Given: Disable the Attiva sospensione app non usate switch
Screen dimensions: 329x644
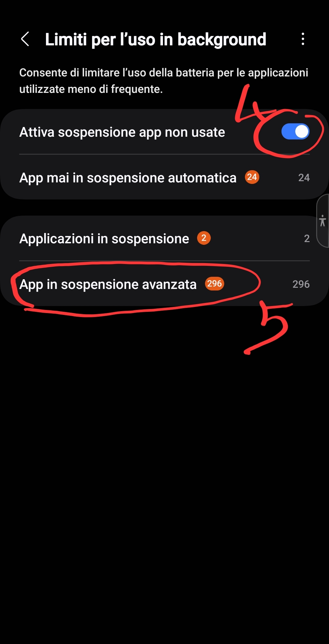Looking at the screenshot, I should (295, 132).
